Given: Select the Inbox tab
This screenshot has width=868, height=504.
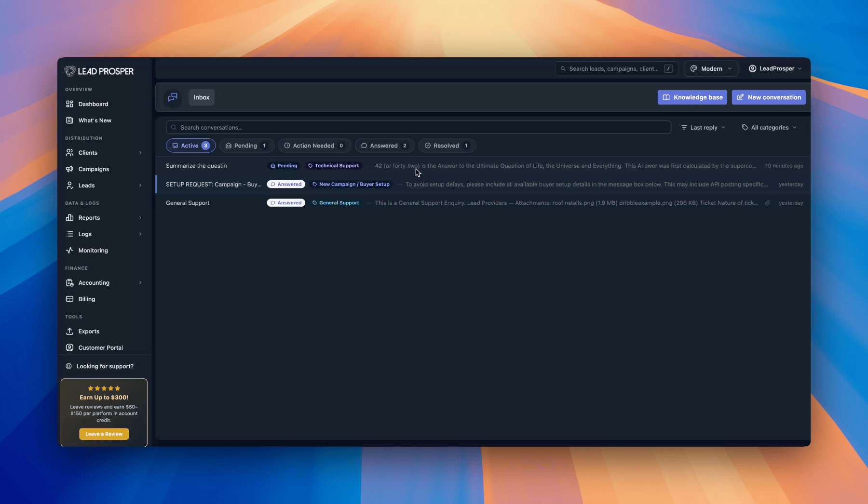Looking at the screenshot, I should point(202,97).
